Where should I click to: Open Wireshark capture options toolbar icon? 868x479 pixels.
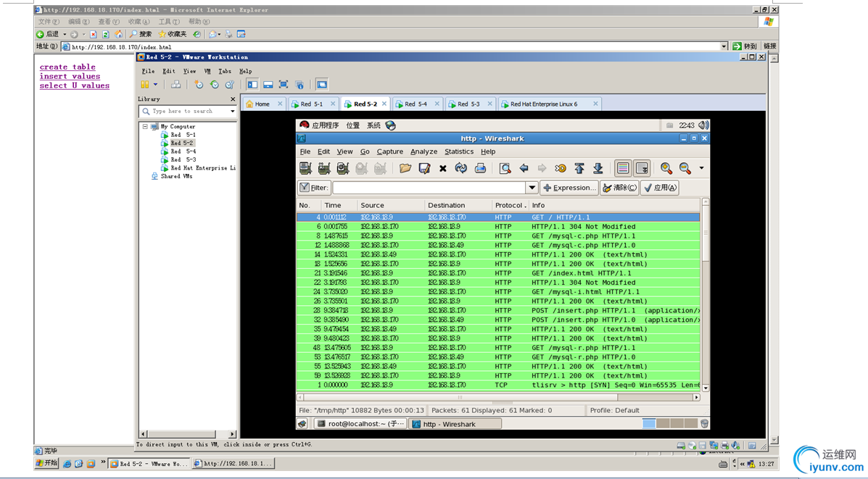(x=324, y=168)
